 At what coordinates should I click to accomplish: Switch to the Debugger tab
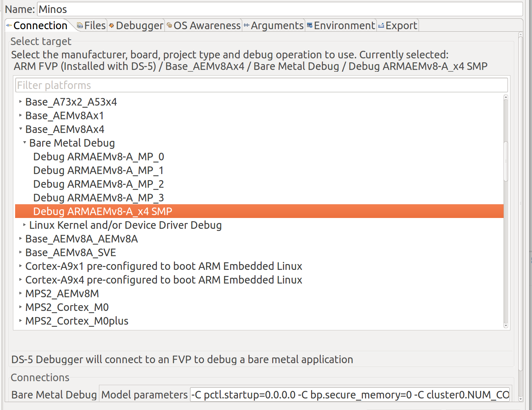click(139, 25)
